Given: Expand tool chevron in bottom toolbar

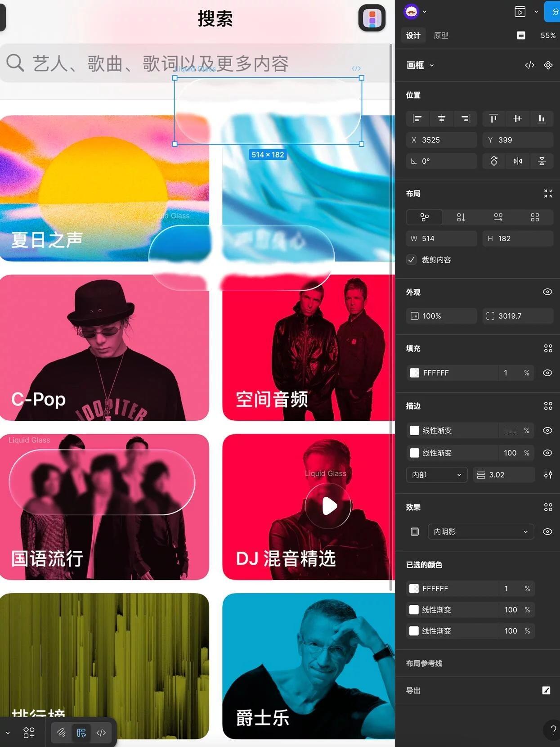Looking at the screenshot, I should (x=8, y=733).
